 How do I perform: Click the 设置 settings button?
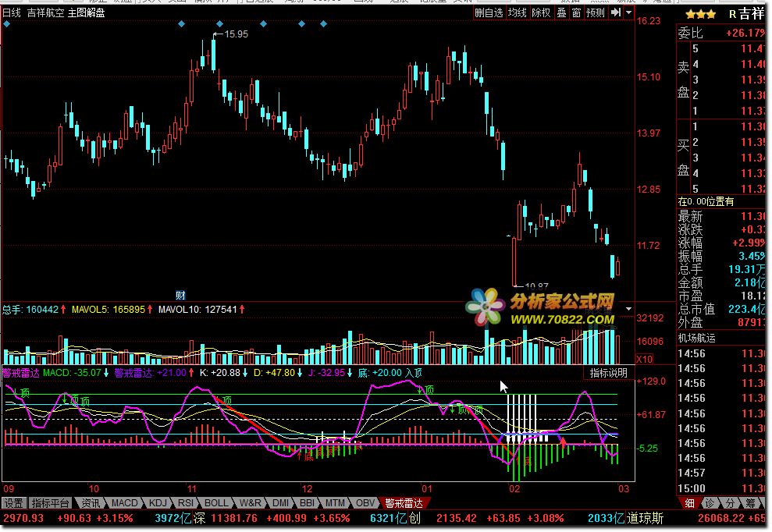tap(14, 503)
